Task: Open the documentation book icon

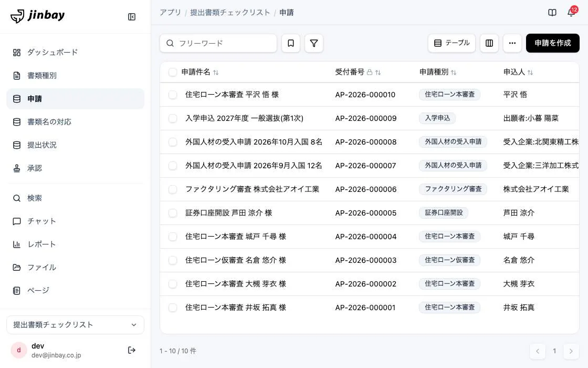Action: (x=552, y=13)
